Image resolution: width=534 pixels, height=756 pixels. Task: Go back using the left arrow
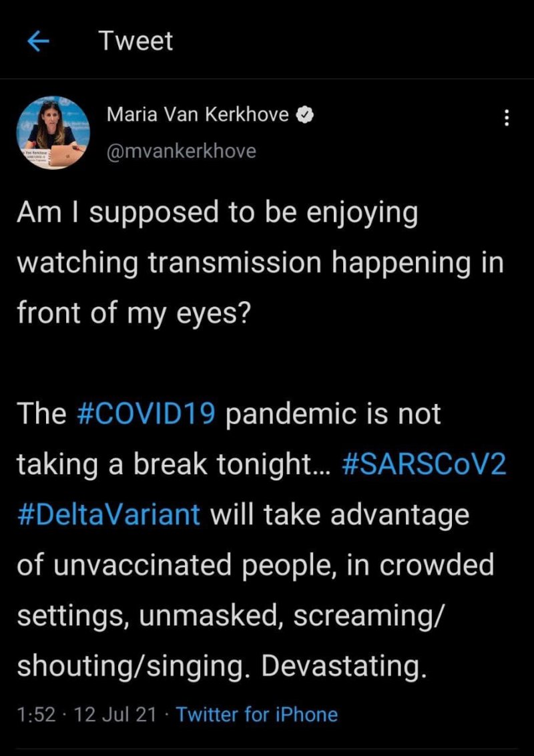38,41
